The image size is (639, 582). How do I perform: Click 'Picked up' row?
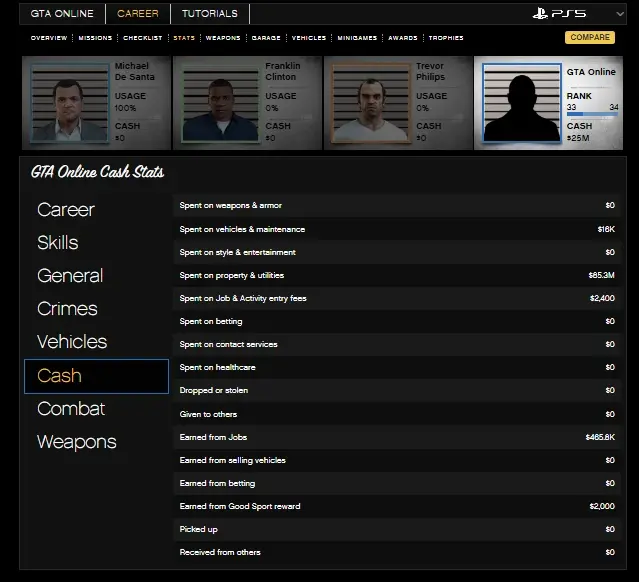(x=397, y=529)
